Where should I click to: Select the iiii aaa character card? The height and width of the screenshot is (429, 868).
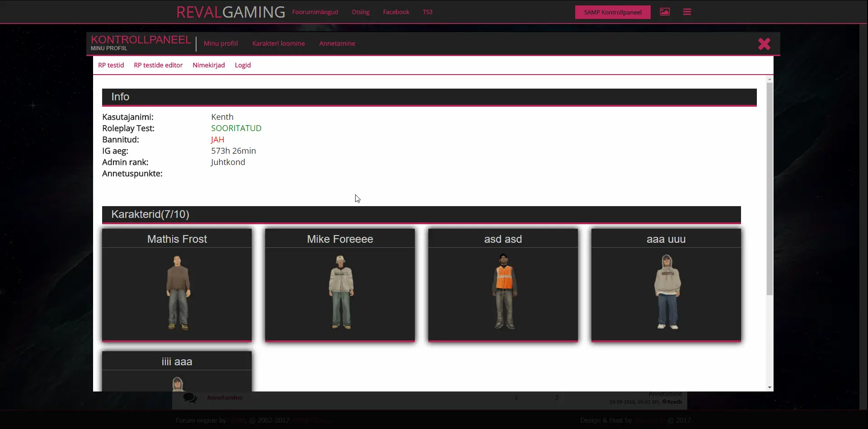(177, 371)
